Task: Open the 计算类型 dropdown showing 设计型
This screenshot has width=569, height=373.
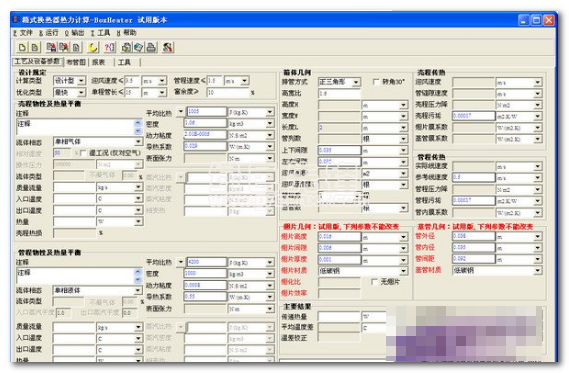Action: (x=69, y=81)
